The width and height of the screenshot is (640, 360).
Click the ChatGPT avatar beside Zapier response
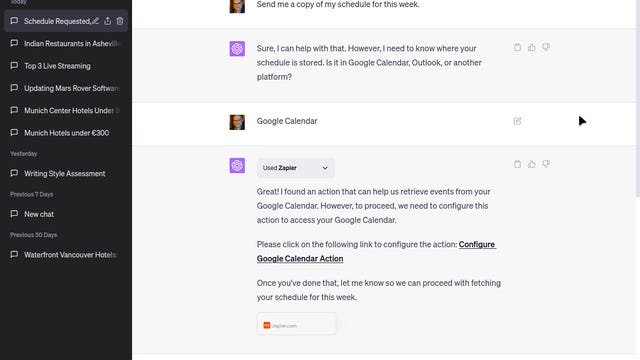[237, 165]
